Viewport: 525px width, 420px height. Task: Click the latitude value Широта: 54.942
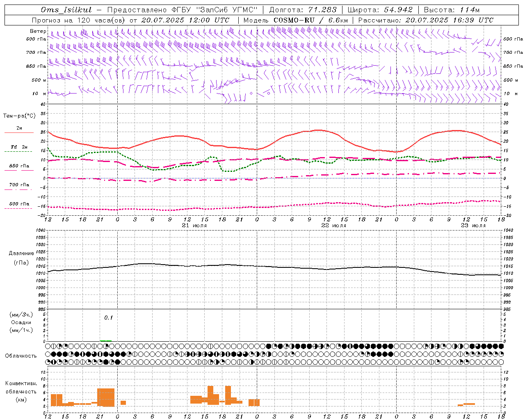point(380,10)
